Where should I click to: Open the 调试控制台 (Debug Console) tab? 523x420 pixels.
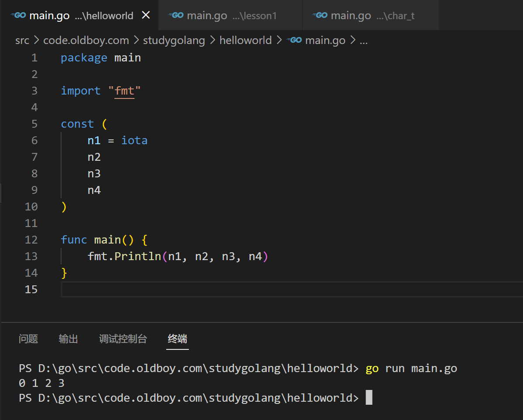pos(123,339)
